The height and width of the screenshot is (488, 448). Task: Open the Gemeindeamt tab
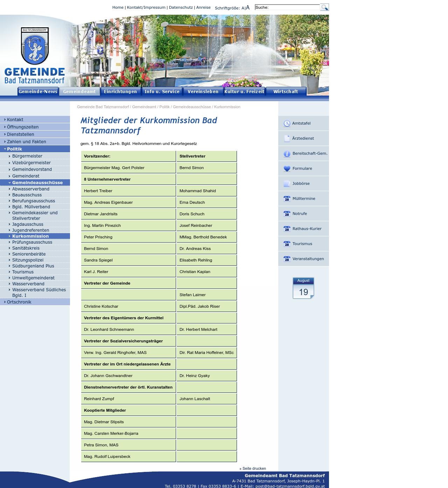coord(79,91)
